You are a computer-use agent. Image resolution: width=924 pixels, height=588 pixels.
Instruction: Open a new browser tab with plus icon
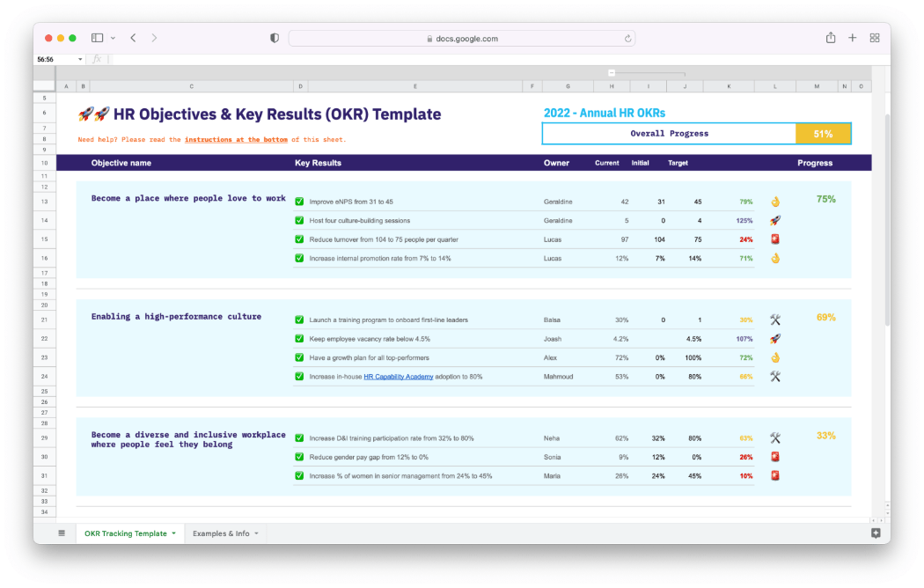(852, 38)
